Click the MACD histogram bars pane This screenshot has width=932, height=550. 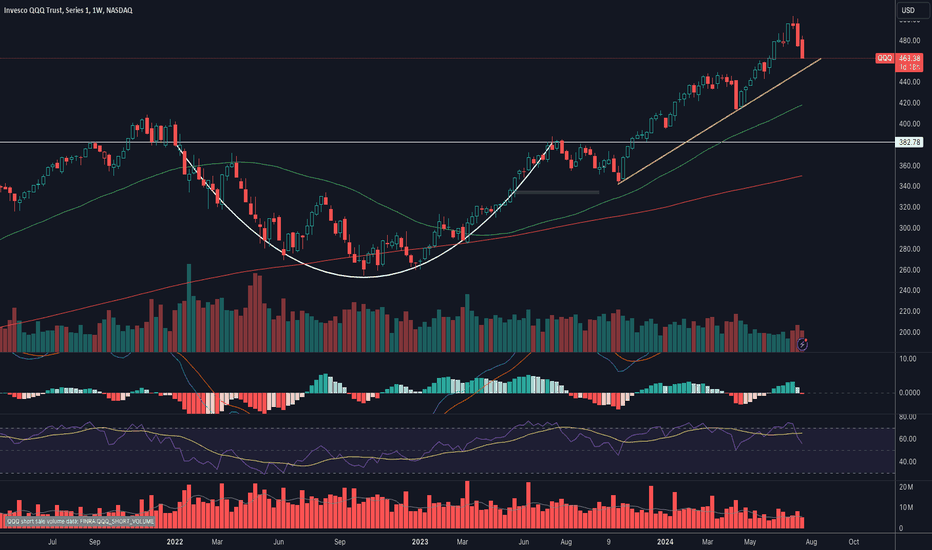click(x=446, y=385)
